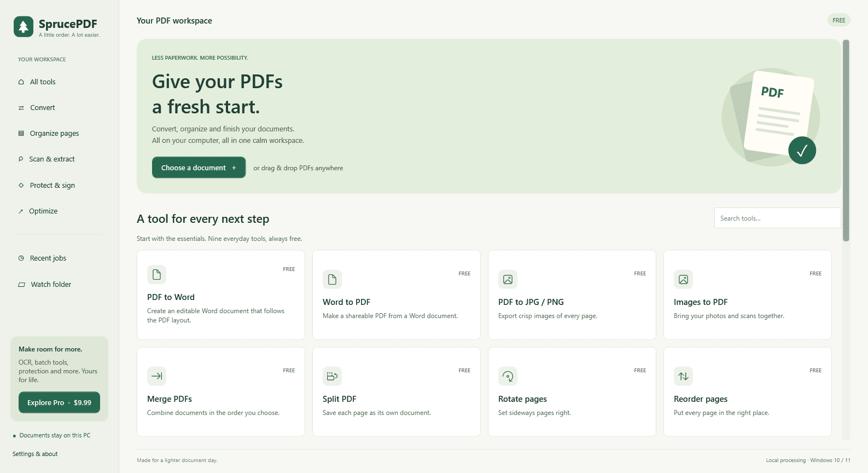
Task: Click Choose a document button
Action: pyautogui.click(x=199, y=168)
